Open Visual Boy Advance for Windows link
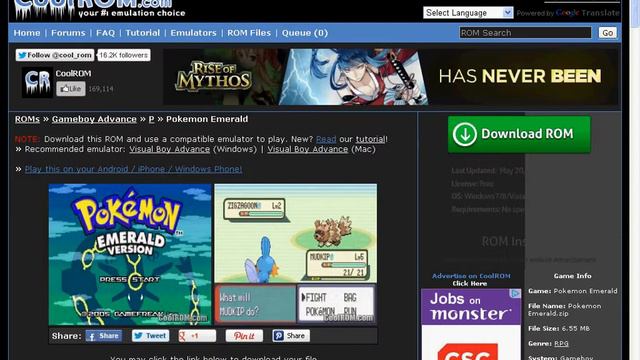 coord(170,149)
